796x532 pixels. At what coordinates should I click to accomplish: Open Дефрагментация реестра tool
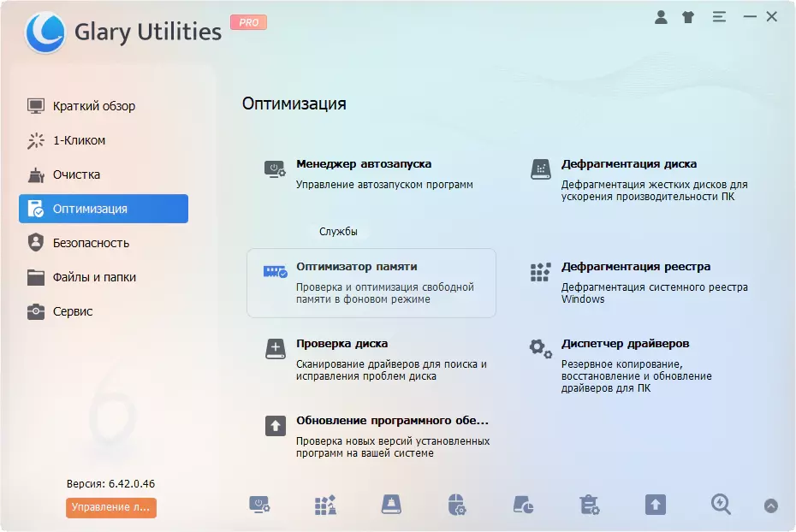639,283
